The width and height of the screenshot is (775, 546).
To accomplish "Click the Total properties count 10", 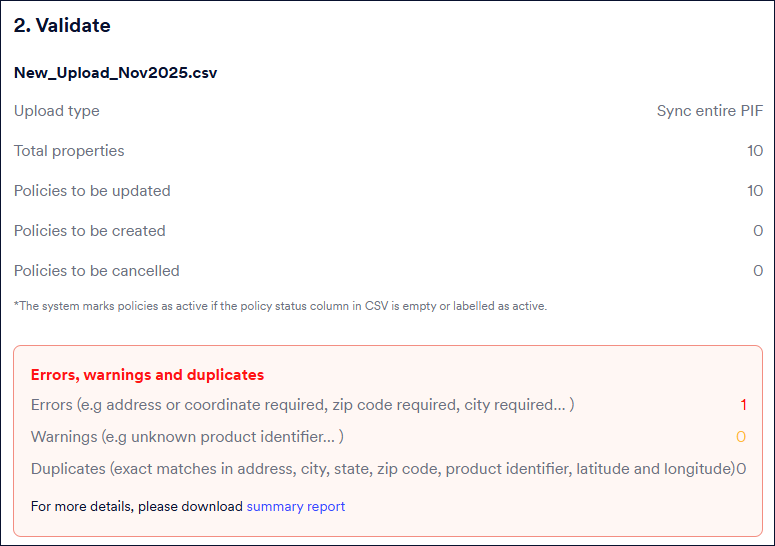I will click(x=755, y=151).
